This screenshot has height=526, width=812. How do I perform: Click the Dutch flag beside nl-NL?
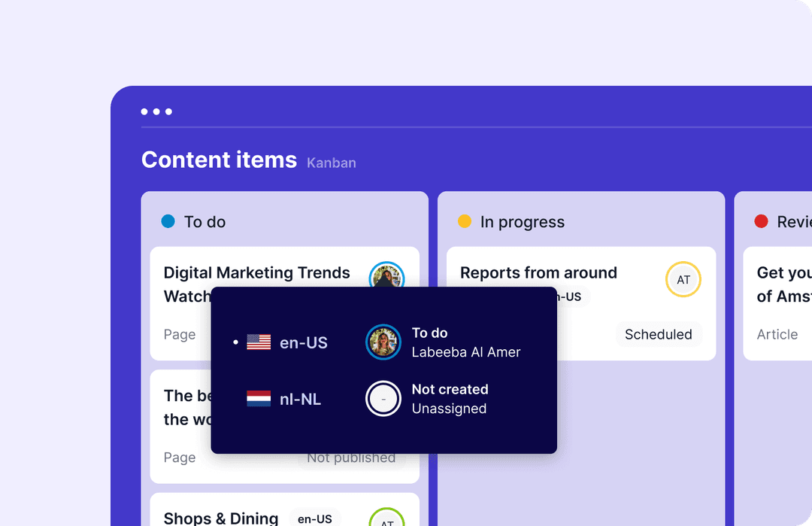259,399
